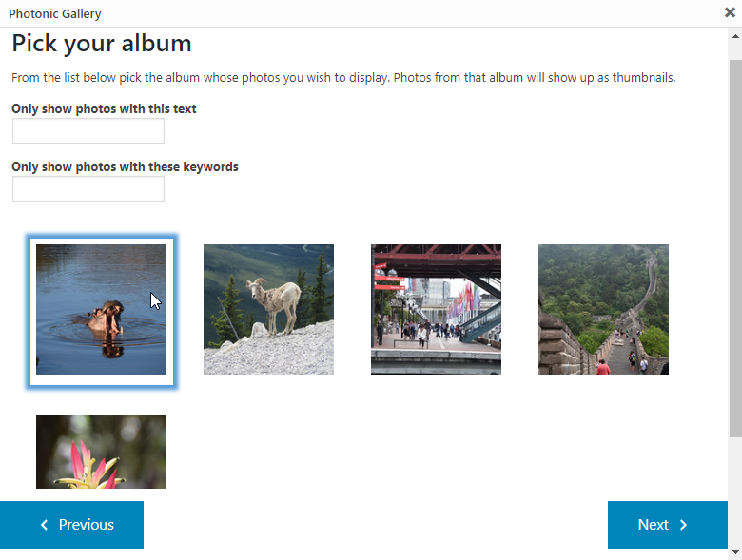Focus the keywords filter input field
This screenshot has height=560, width=742.
[x=88, y=189]
